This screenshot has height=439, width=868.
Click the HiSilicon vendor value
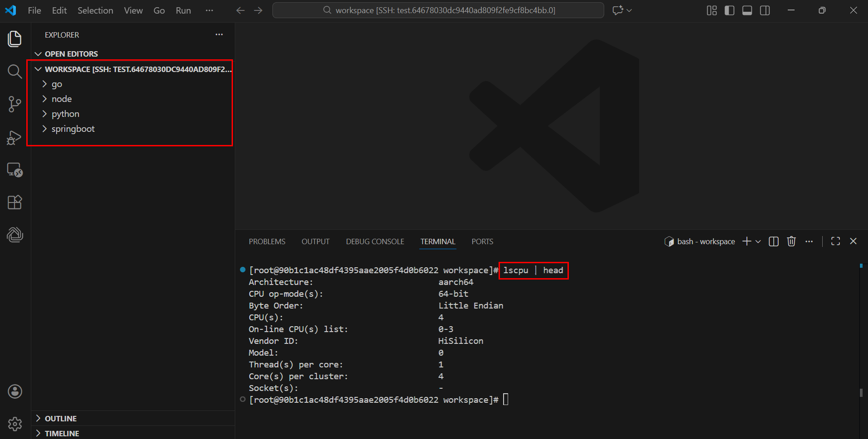[461, 341]
